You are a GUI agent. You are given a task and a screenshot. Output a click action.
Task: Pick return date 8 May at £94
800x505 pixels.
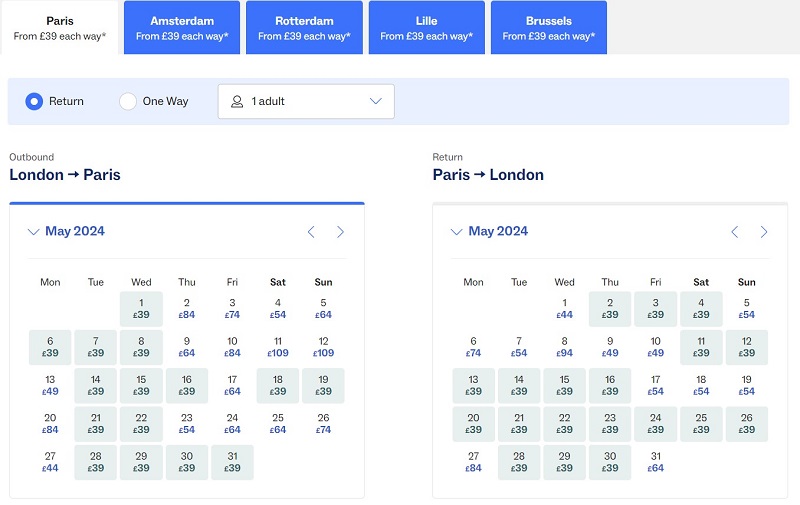tap(564, 347)
